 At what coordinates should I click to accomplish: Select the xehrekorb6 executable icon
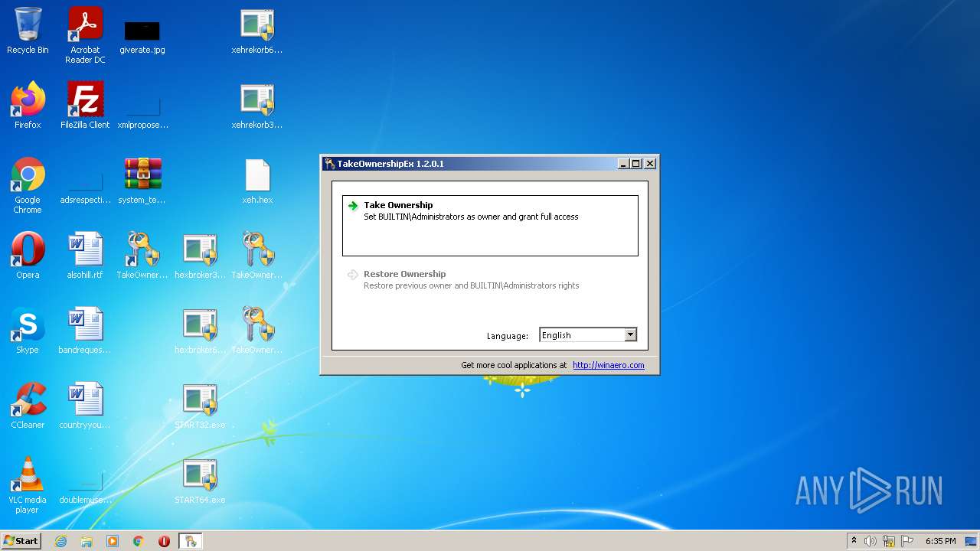(257, 31)
